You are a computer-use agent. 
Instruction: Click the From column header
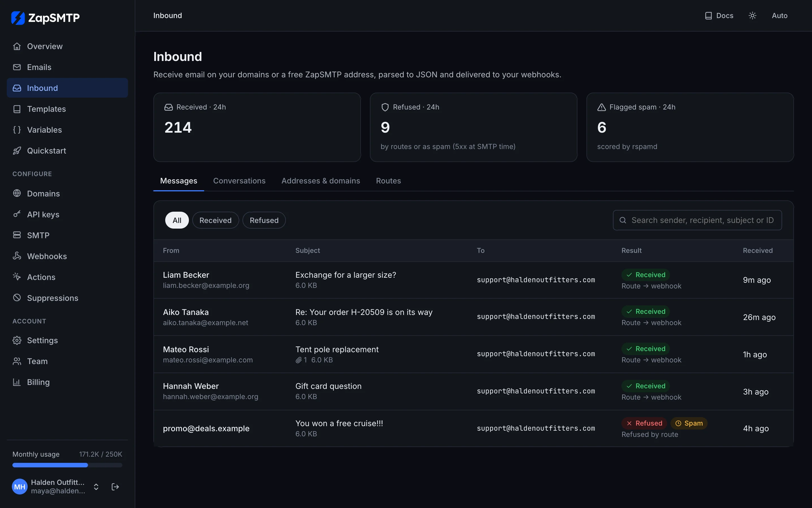(171, 251)
